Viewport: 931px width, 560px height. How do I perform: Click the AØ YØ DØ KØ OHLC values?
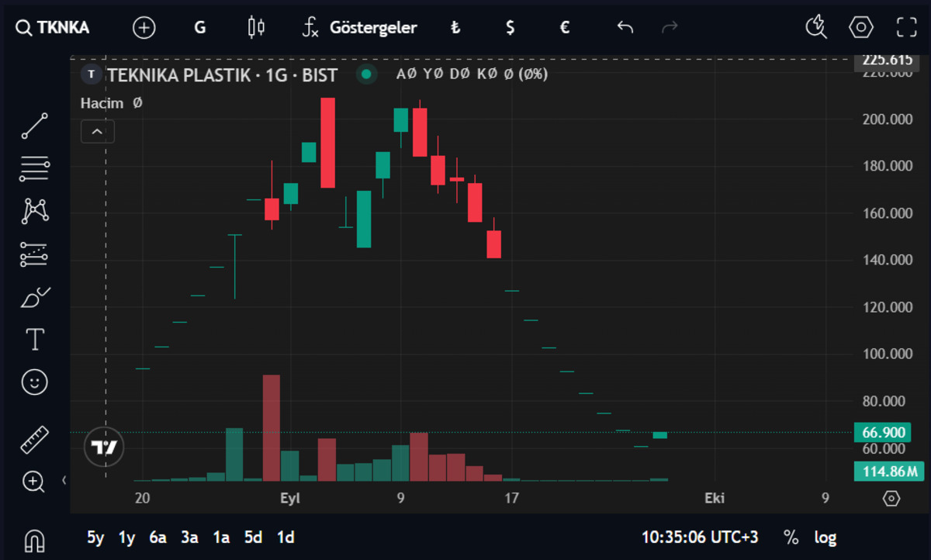coord(472,75)
